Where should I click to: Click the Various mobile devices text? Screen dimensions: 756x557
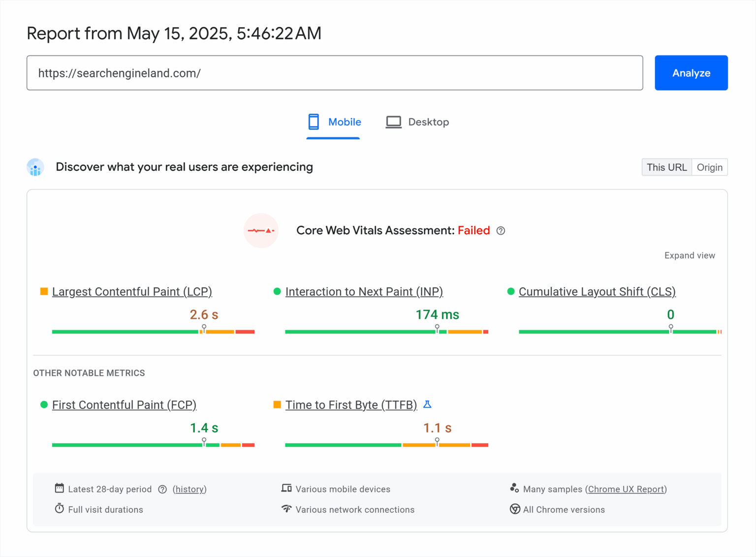(343, 489)
